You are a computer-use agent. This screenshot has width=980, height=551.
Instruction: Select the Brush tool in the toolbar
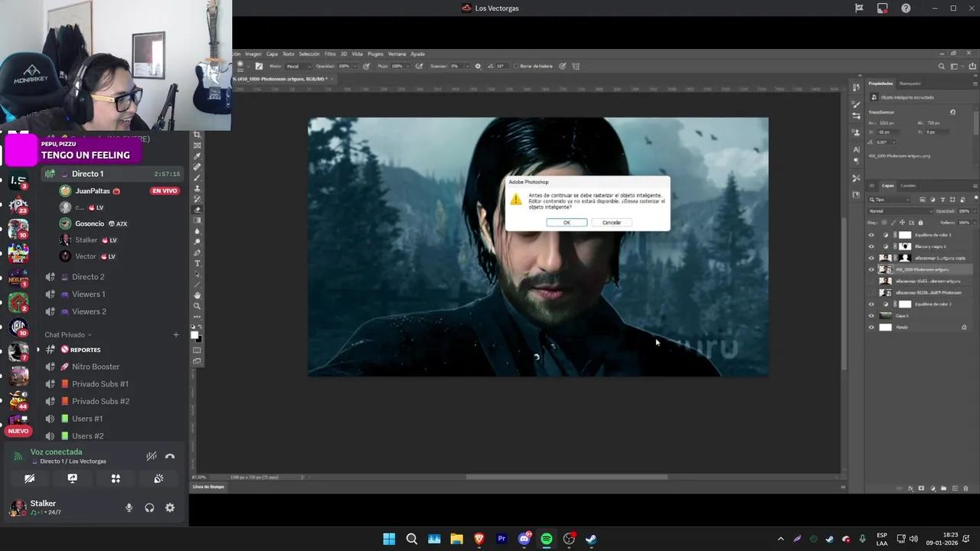coord(197,178)
